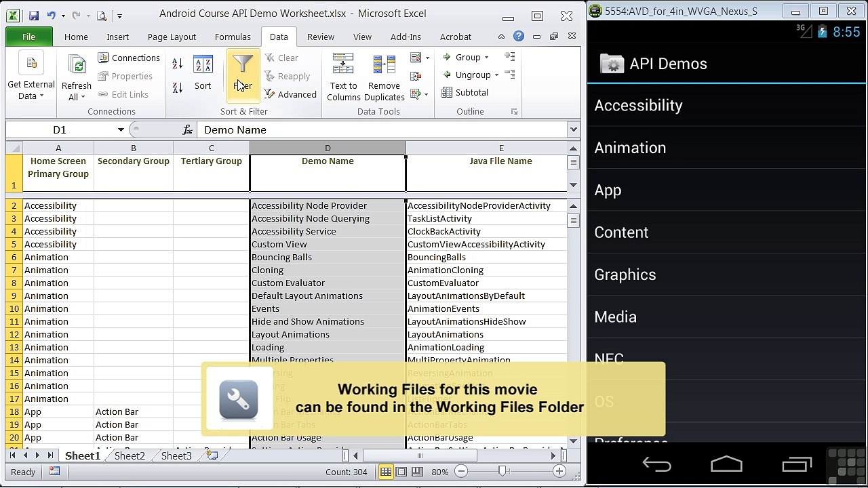Open Microsoft Excel Help question mark
The width and height of the screenshot is (868, 488).
coord(519,37)
